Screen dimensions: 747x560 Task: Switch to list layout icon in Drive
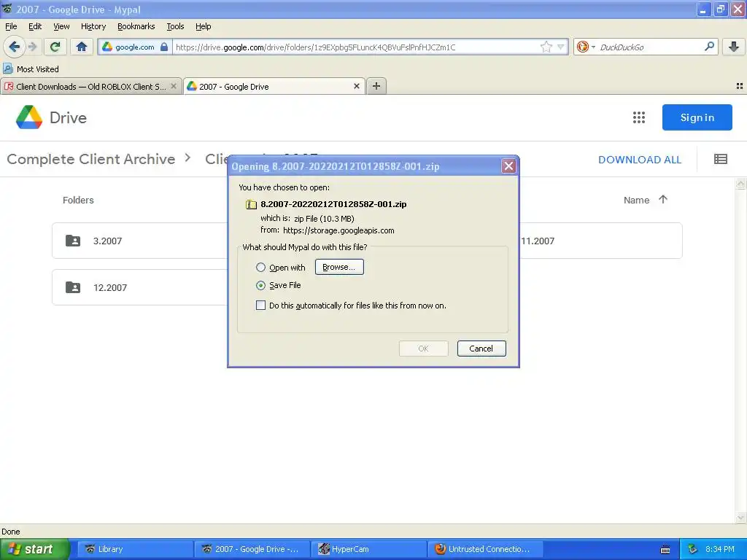coord(720,159)
